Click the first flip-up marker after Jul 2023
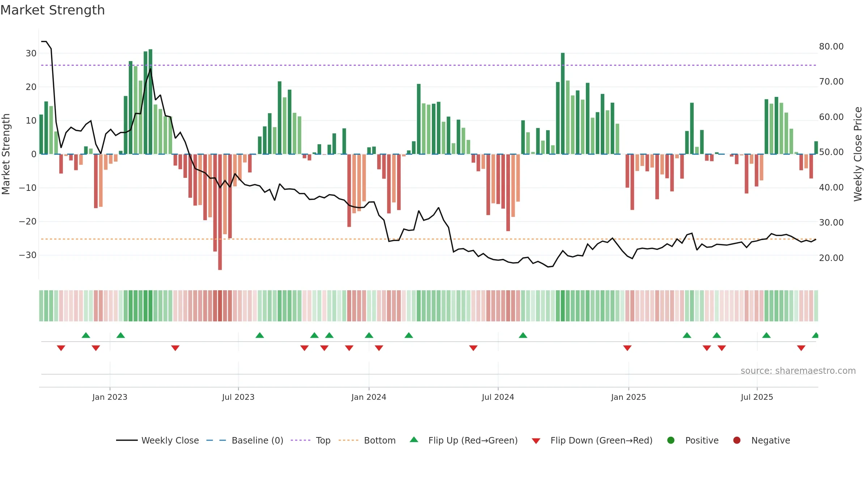This screenshot has width=868, height=488. (x=260, y=335)
